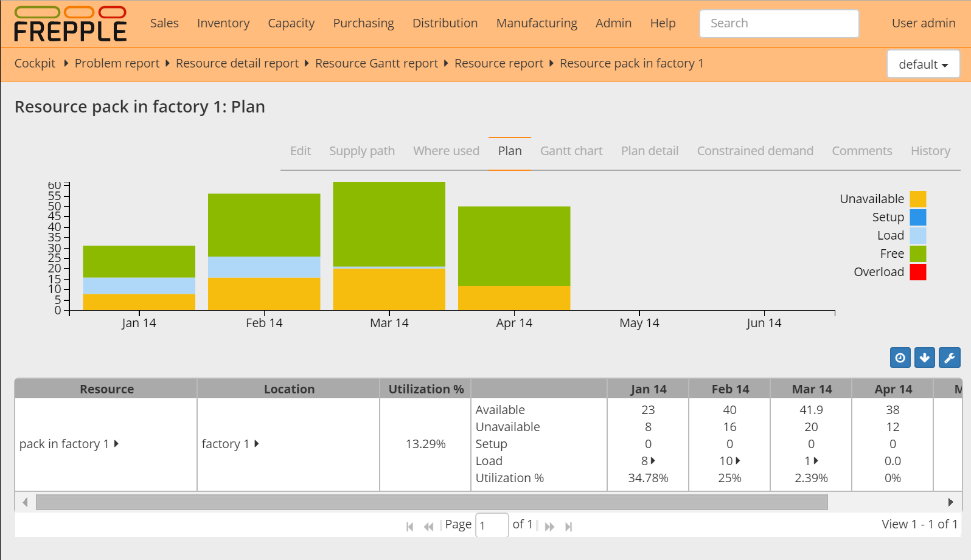Go to the last page arrow icon
Image resolution: width=971 pixels, height=560 pixels.
[x=569, y=527]
